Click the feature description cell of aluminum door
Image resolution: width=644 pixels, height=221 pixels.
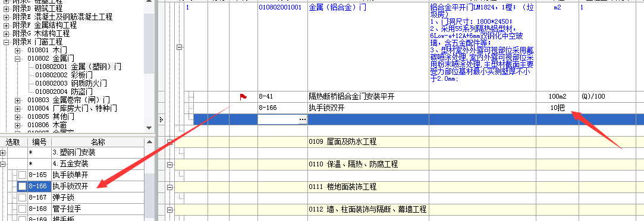click(x=482, y=47)
